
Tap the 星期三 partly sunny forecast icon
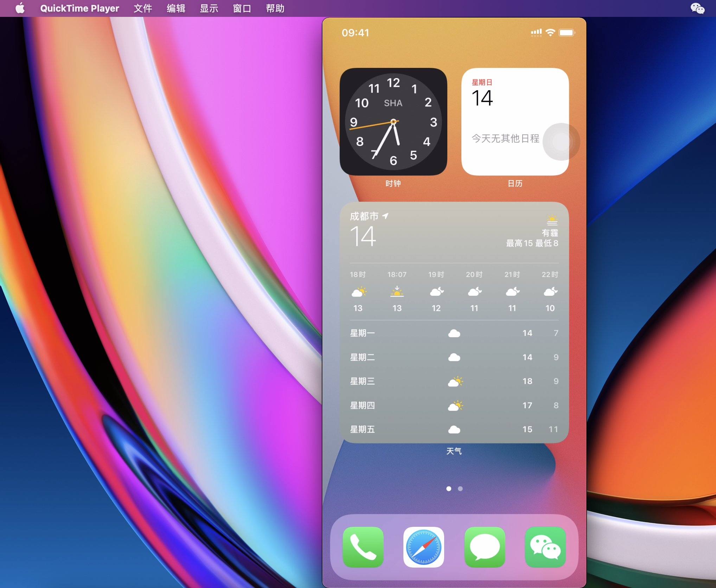[455, 381]
